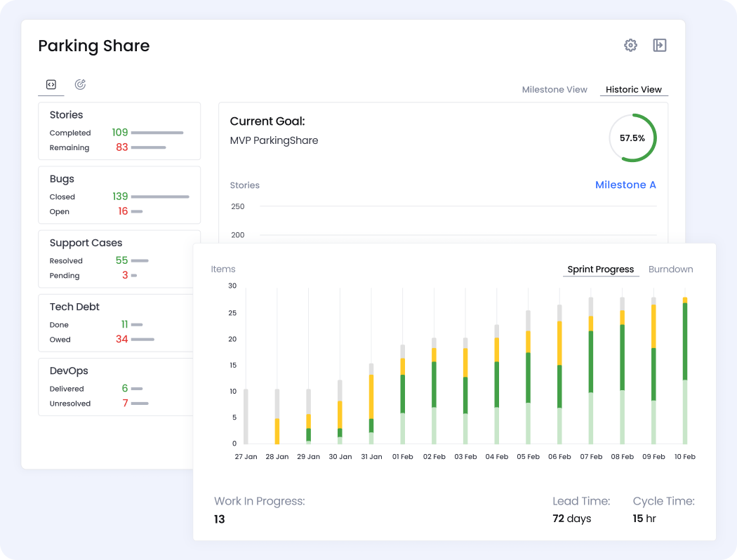Click the Tech Debt Done label
The image size is (737, 560).
(x=59, y=325)
